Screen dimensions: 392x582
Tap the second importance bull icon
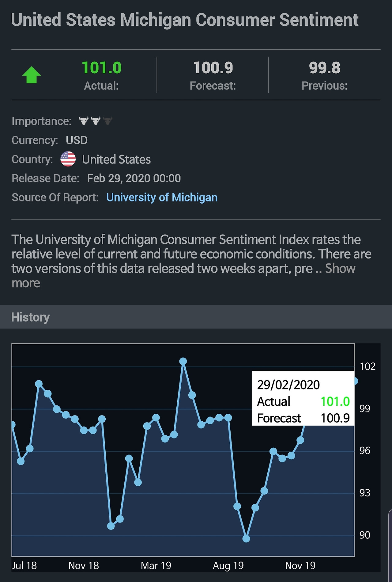tap(96, 121)
